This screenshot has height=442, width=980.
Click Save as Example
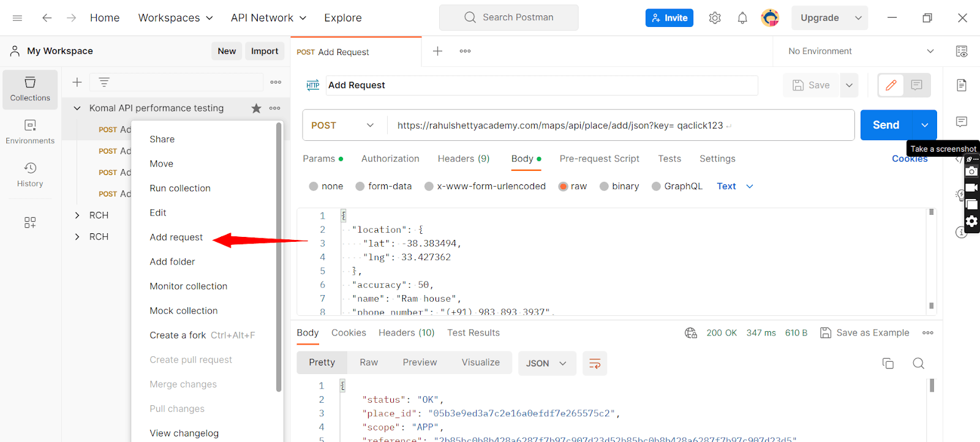click(x=865, y=333)
